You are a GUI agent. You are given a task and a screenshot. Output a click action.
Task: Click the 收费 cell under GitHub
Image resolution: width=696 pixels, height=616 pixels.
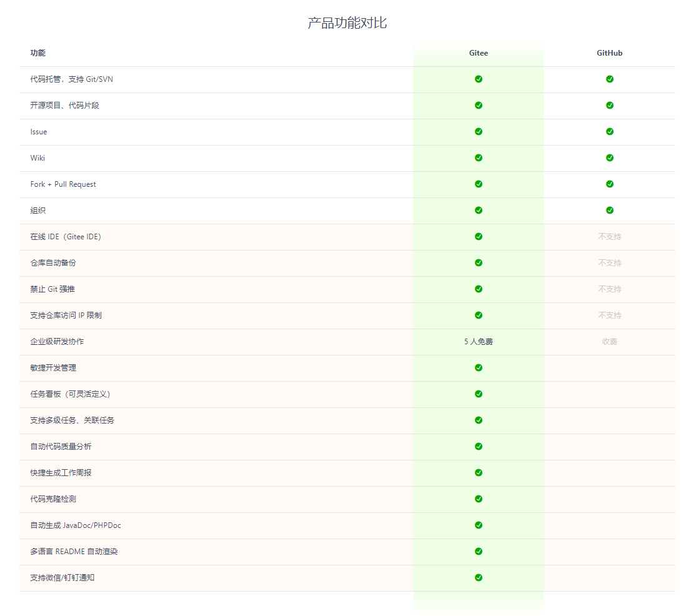pos(609,341)
